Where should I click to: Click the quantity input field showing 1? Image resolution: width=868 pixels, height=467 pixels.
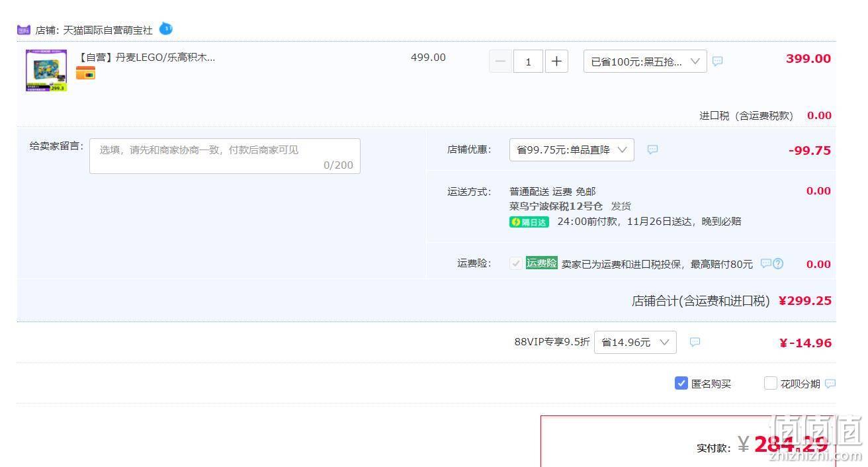click(x=528, y=62)
